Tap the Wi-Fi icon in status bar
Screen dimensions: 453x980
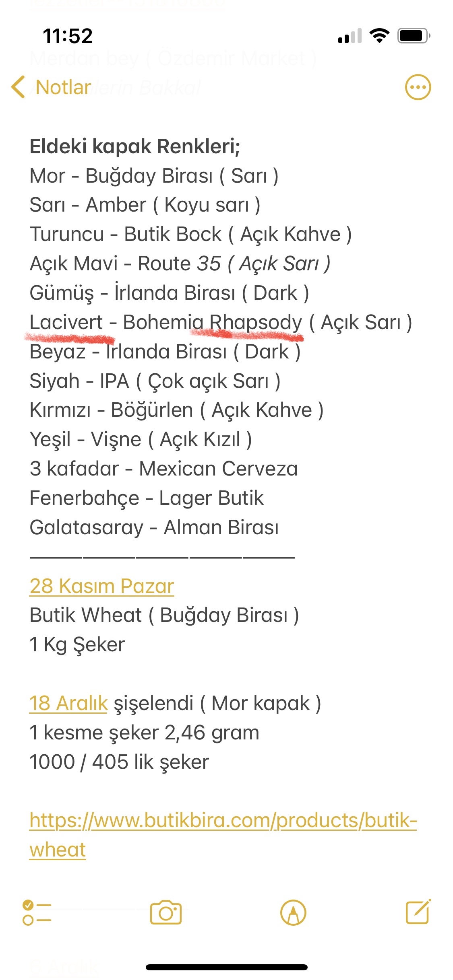coord(379,36)
